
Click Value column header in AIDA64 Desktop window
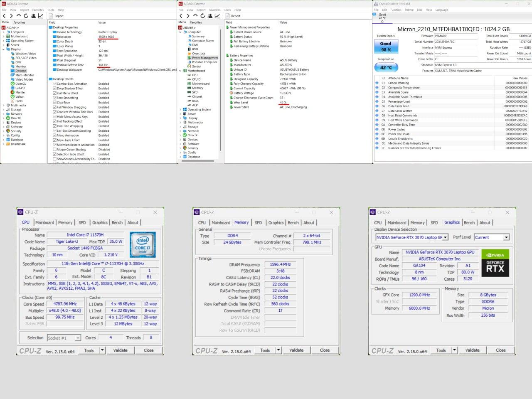[102, 22]
